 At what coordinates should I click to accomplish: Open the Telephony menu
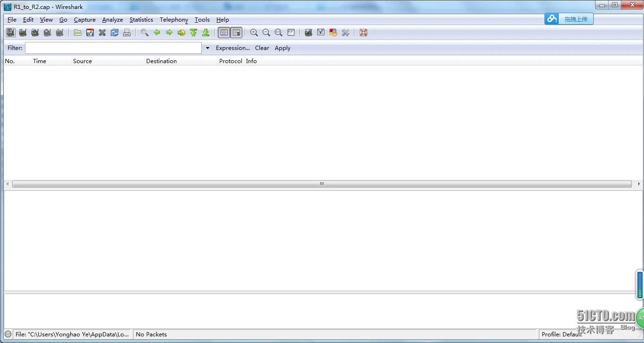[x=174, y=20]
